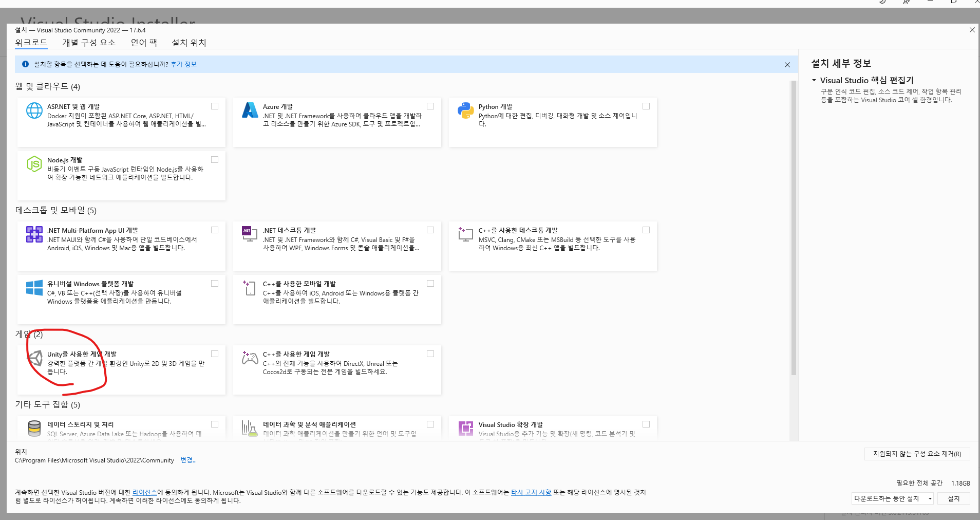Check the Azure 개발 workload checkbox

[430, 106]
